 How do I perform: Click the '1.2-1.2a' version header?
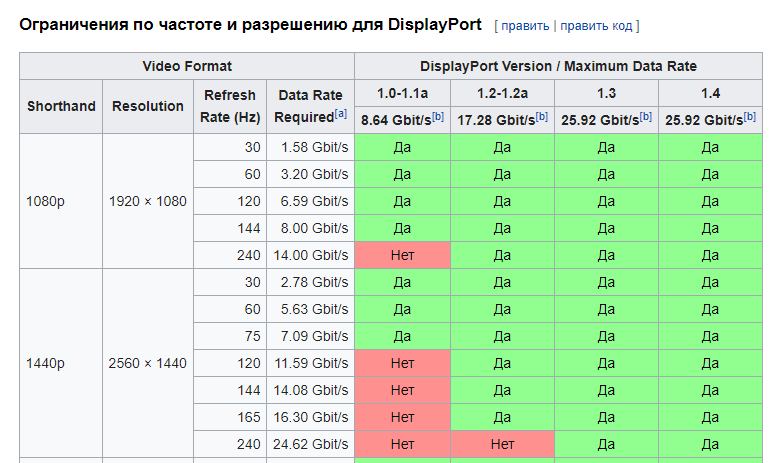pyautogui.click(x=502, y=93)
